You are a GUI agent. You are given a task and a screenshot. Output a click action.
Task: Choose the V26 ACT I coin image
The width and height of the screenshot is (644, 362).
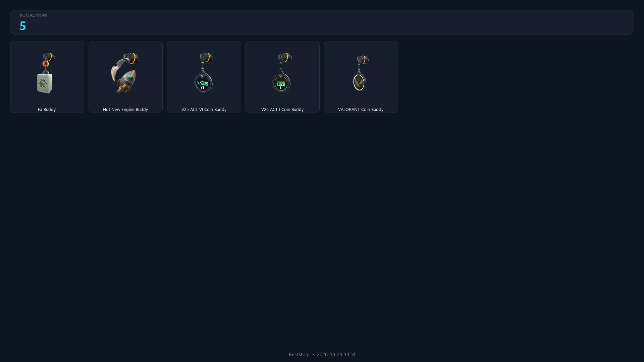(282, 73)
